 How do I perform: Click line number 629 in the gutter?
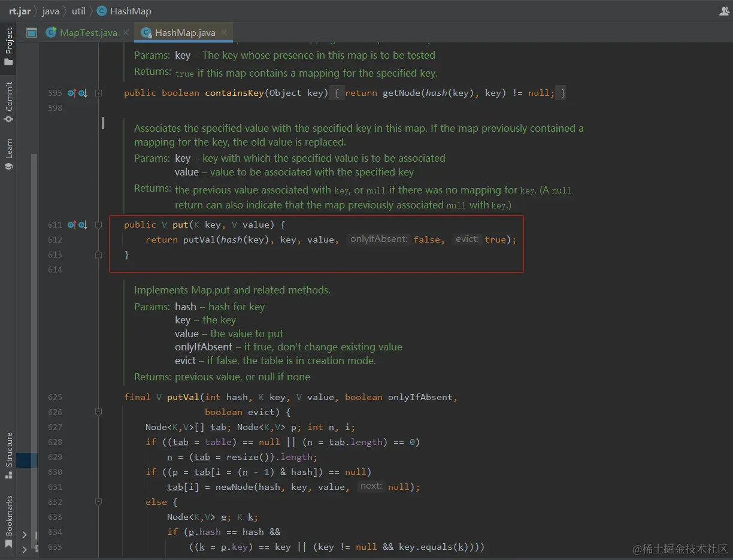click(54, 457)
